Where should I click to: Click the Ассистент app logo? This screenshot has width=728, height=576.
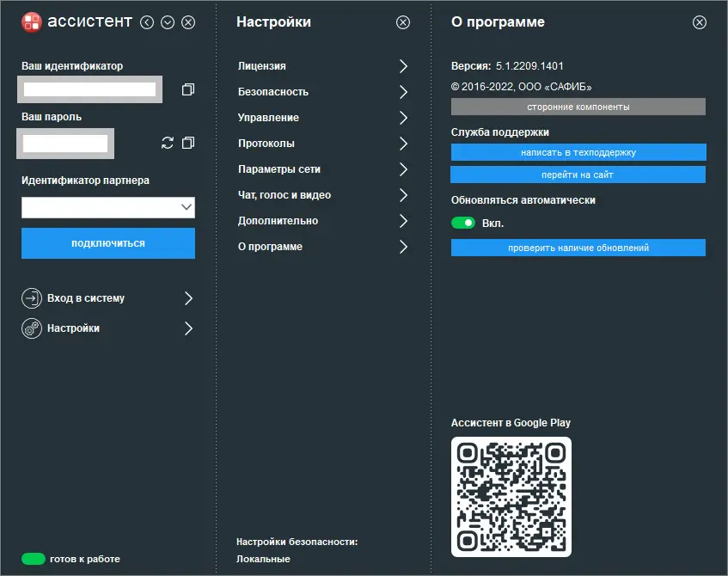click(32, 22)
